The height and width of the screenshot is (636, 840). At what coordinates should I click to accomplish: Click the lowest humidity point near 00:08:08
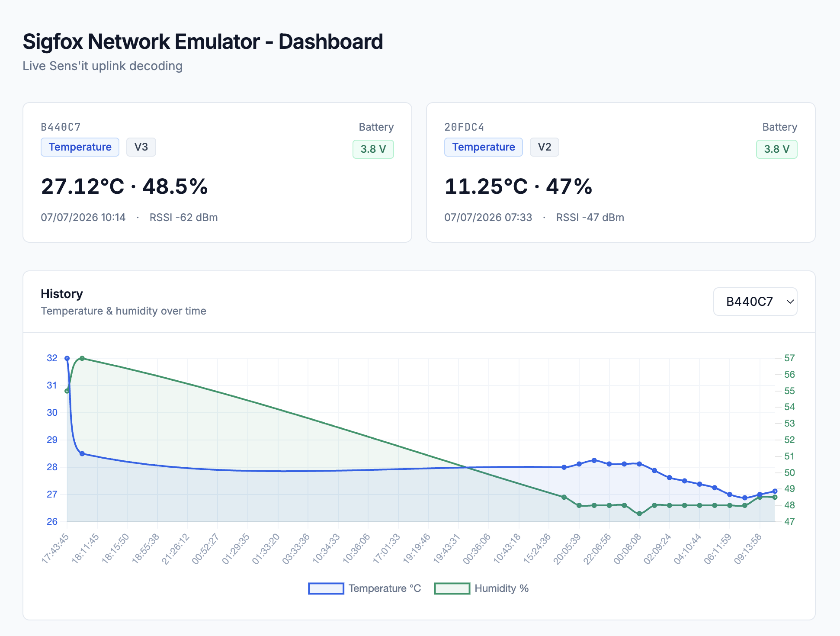639,514
